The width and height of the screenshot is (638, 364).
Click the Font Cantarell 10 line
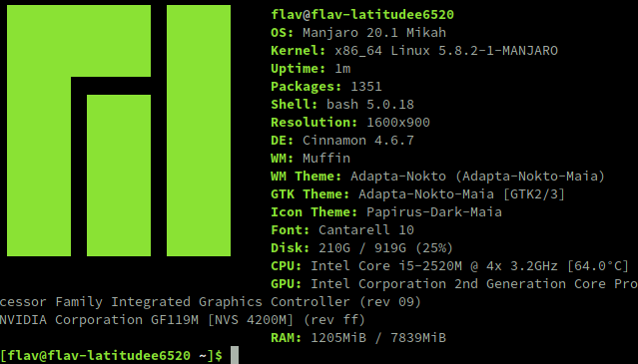(342, 229)
